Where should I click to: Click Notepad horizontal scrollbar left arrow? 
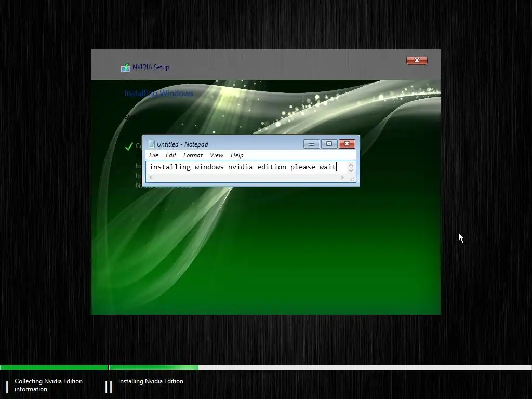151,178
